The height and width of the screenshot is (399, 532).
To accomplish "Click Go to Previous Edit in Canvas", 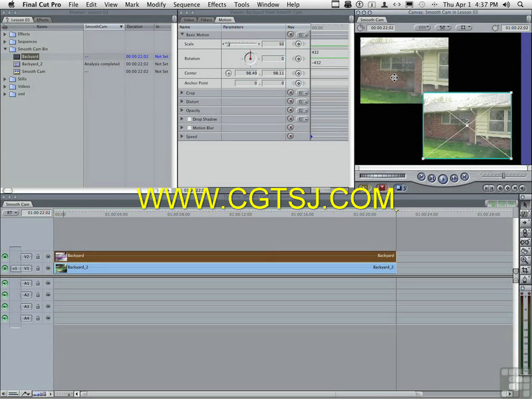I will 422,177.
